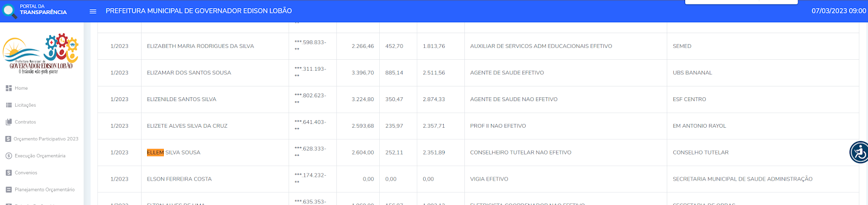Click role Conselheiro Tutelar Nao Efetivo
The width and height of the screenshot is (868, 205).
(521, 153)
